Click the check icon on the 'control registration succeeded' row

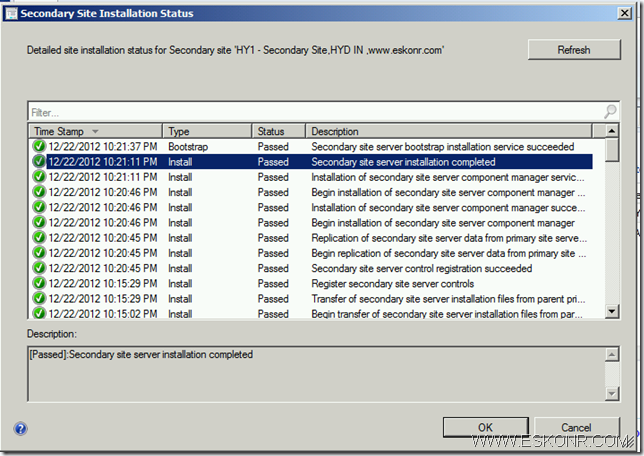point(39,268)
